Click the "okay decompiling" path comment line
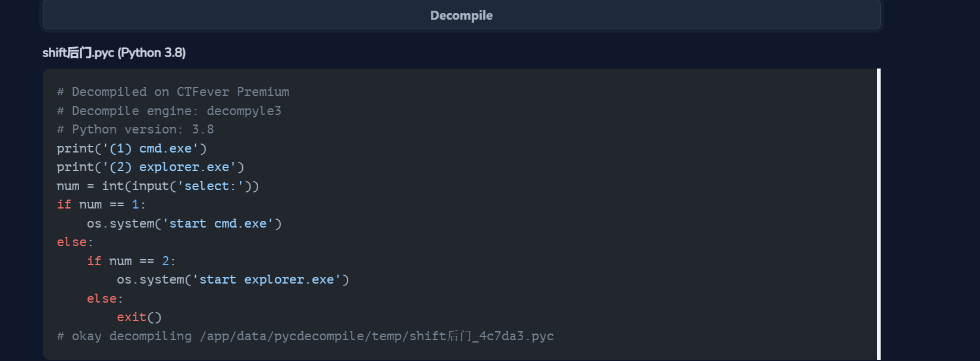The width and height of the screenshot is (980, 361). click(x=305, y=336)
